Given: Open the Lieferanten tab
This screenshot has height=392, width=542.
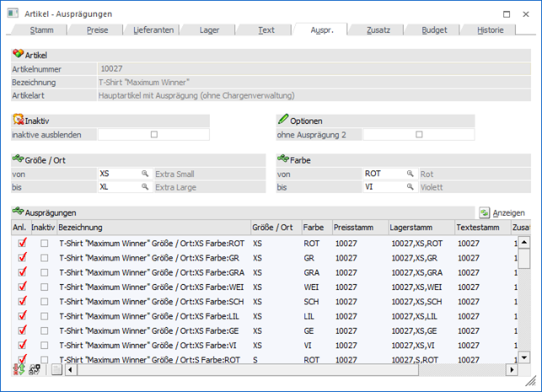Looking at the screenshot, I should coord(154,30).
